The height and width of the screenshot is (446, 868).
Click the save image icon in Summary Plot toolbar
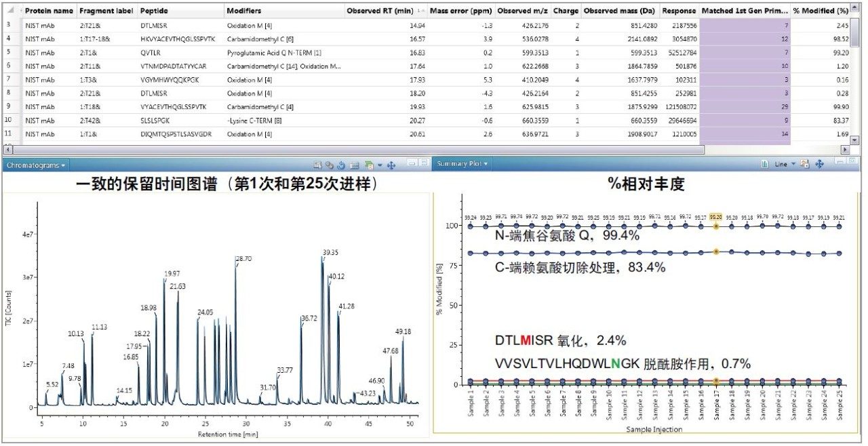tap(805, 164)
